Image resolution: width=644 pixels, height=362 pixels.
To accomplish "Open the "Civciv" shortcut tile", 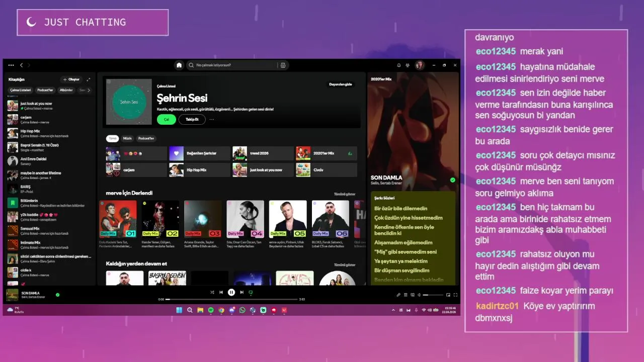I will [x=327, y=170].
